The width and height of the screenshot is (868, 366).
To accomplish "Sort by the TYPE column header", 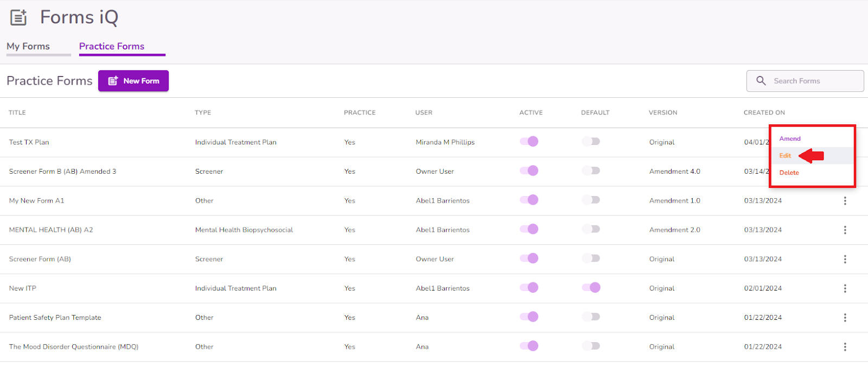I will (203, 113).
